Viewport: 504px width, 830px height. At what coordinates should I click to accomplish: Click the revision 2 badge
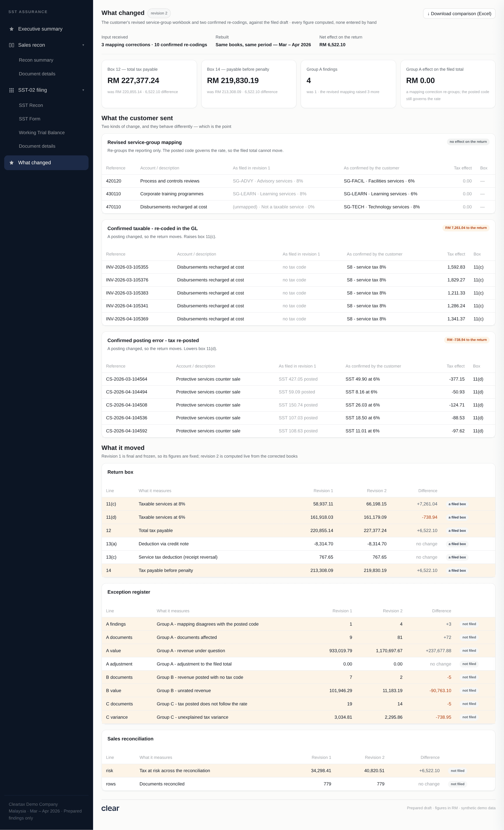[x=159, y=13]
